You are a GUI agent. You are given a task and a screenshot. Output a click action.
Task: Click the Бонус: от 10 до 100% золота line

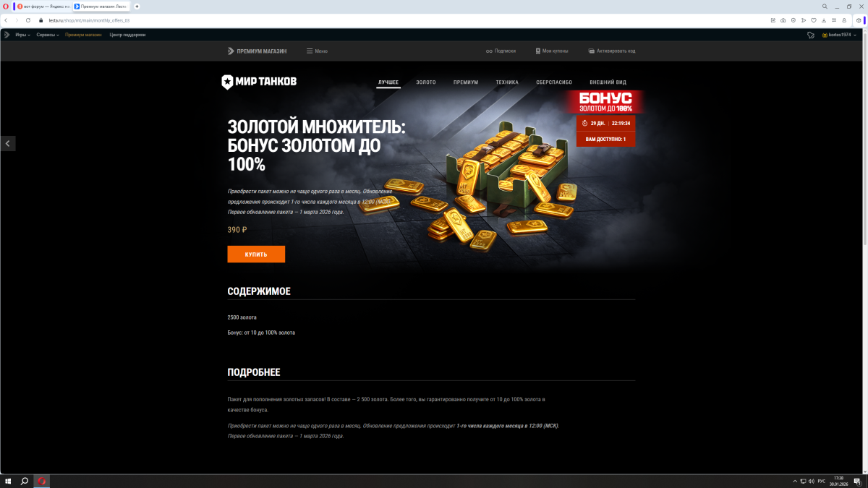tap(261, 333)
